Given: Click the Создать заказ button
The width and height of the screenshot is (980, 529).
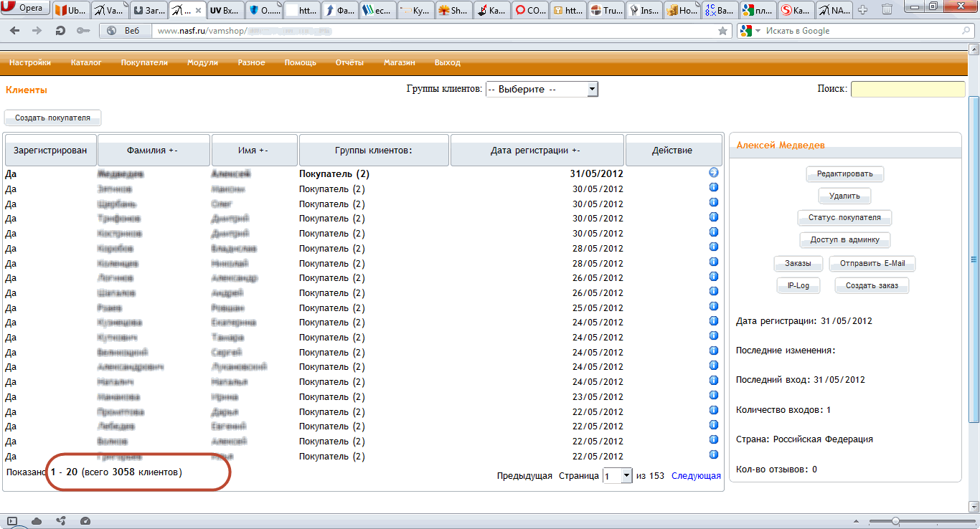Looking at the screenshot, I should pos(872,285).
